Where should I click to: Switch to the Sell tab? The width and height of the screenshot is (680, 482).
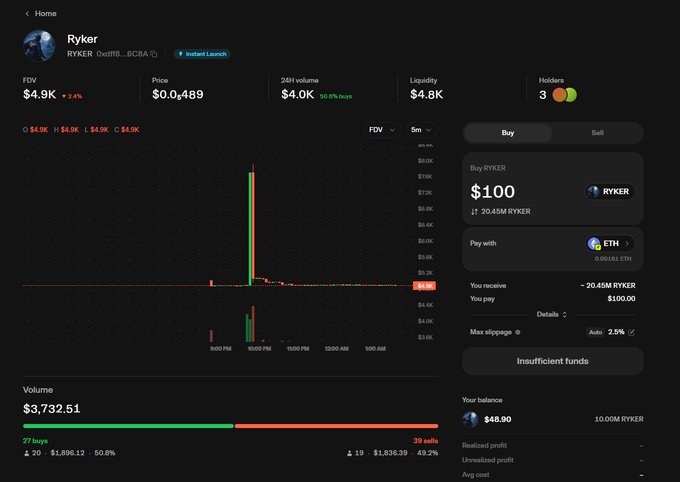[x=597, y=133]
